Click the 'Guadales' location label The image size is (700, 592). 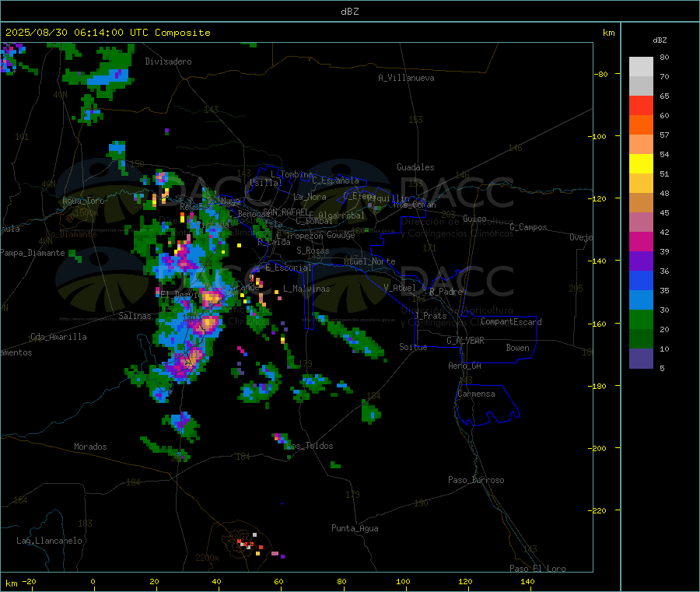pos(415,167)
